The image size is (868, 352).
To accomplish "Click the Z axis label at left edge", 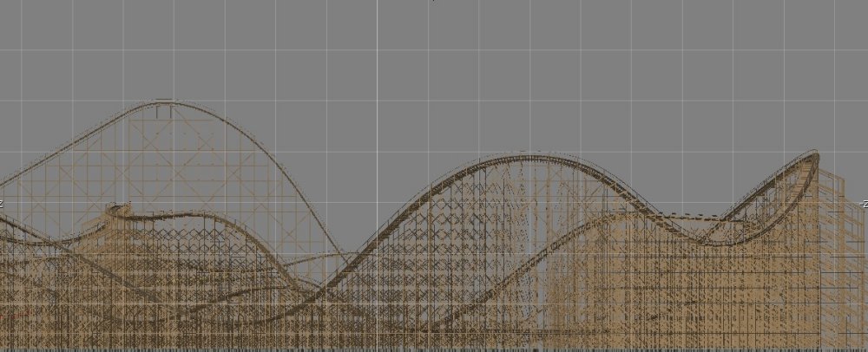I will coord(3,204).
